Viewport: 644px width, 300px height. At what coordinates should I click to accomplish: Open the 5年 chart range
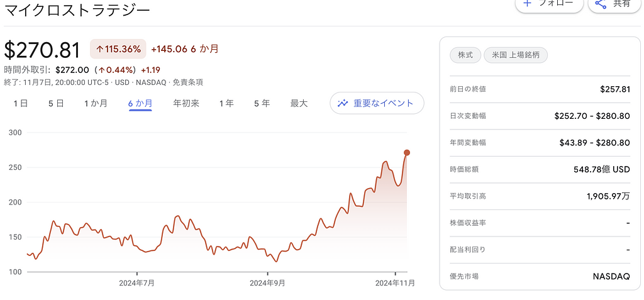tap(262, 103)
